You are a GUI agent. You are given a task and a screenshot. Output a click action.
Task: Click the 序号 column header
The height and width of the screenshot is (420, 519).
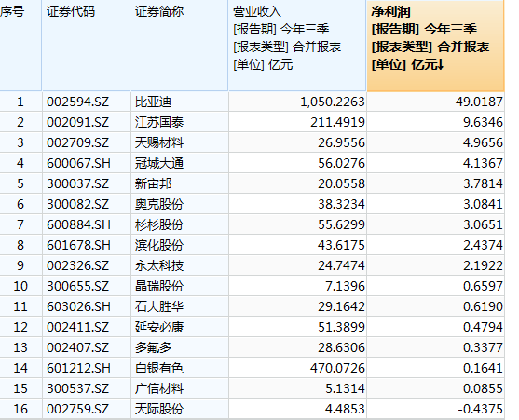(x=20, y=46)
